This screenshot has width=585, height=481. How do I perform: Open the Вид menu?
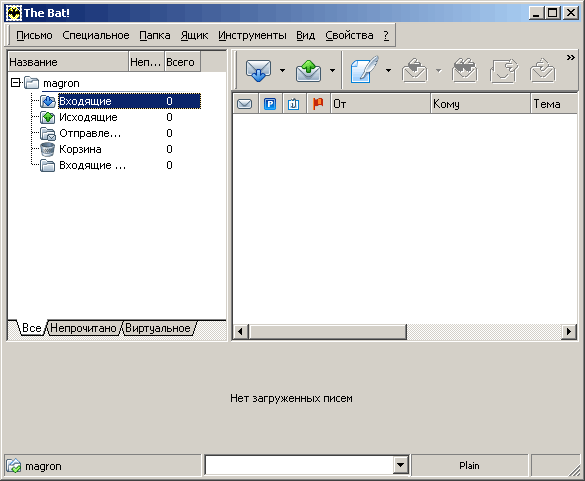click(306, 35)
